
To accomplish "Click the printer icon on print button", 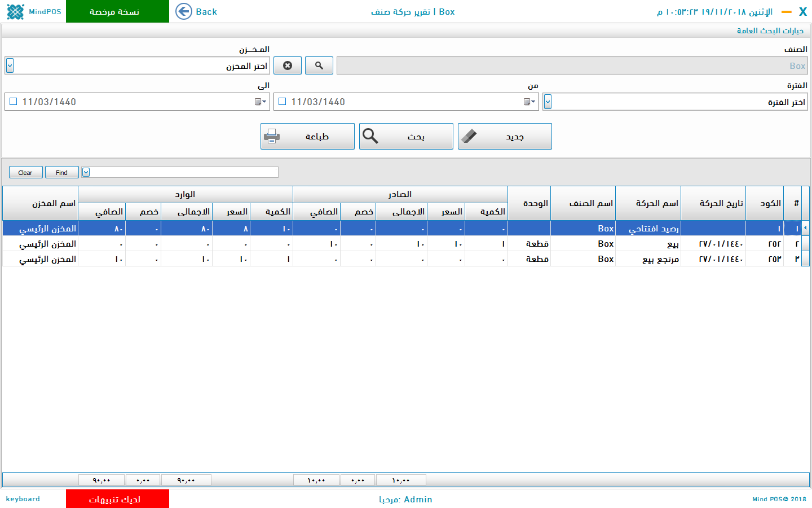I will 272,136.
